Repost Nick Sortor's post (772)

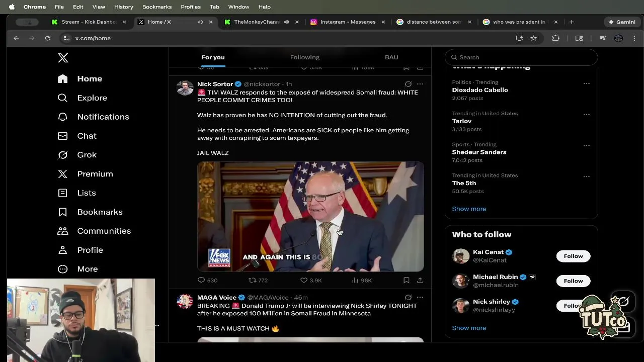pos(258,280)
